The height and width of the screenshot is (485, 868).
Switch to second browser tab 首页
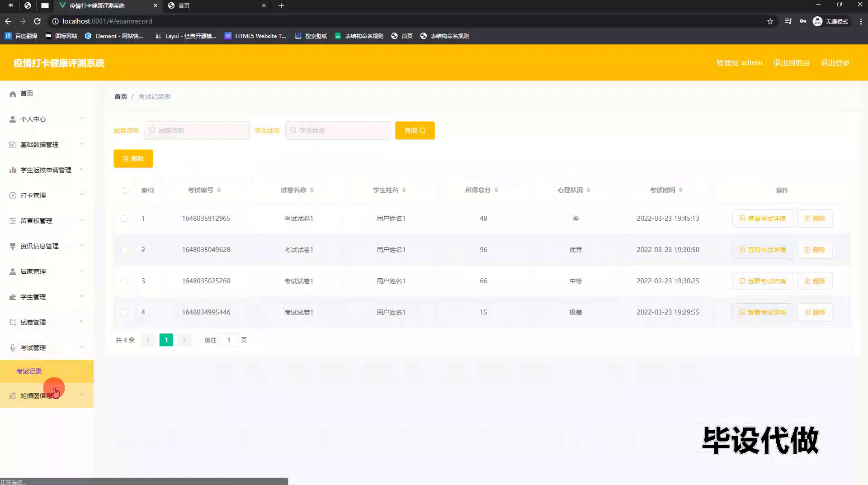(217, 5)
